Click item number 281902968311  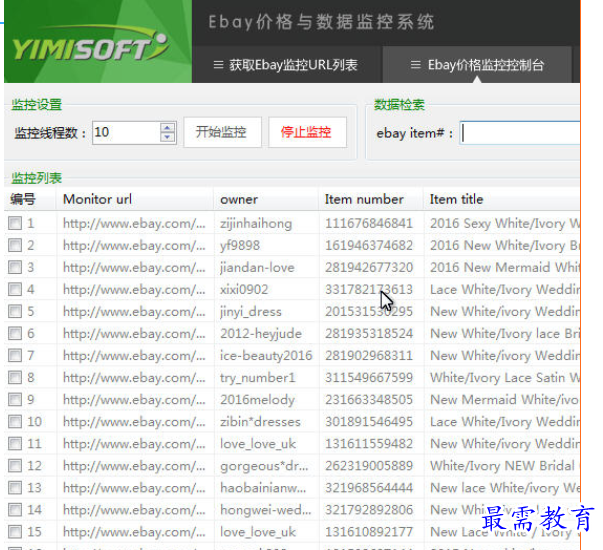pyautogui.click(x=369, y=355)
